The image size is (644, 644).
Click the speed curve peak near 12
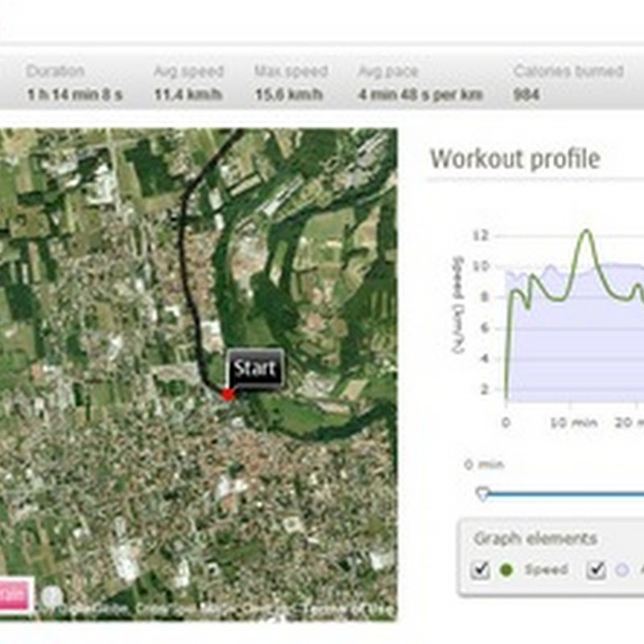tap(587, 232)
